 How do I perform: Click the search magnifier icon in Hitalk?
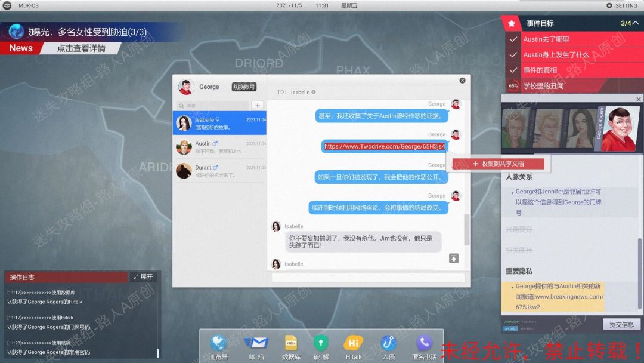point(181,106)
